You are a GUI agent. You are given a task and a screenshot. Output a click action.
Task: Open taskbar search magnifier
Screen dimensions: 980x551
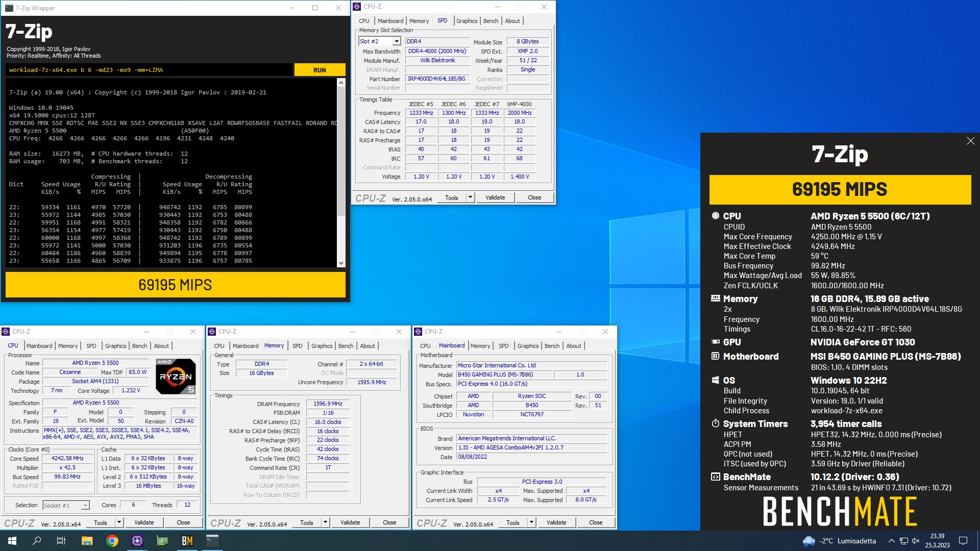click(37, 541)
